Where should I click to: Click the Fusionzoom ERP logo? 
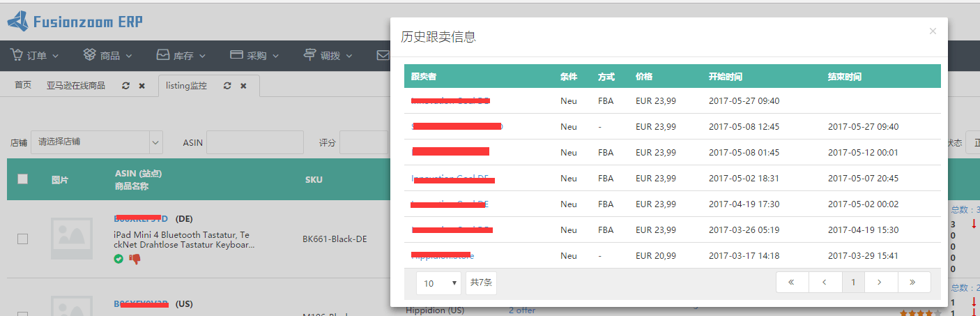click(75, 22)
